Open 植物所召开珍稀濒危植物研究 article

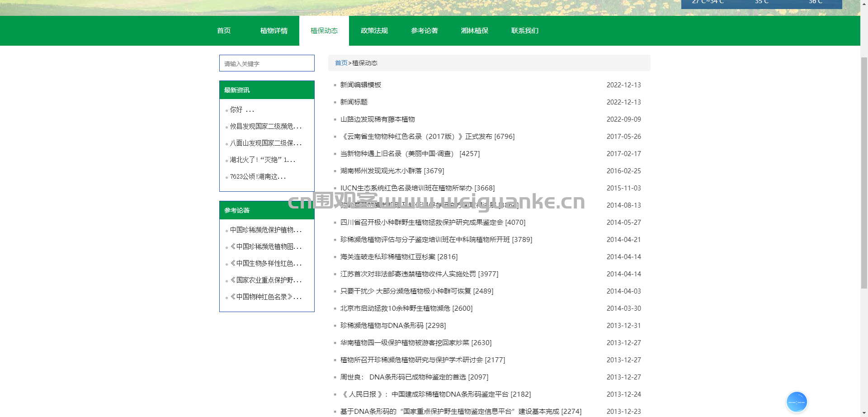point(422,360)
